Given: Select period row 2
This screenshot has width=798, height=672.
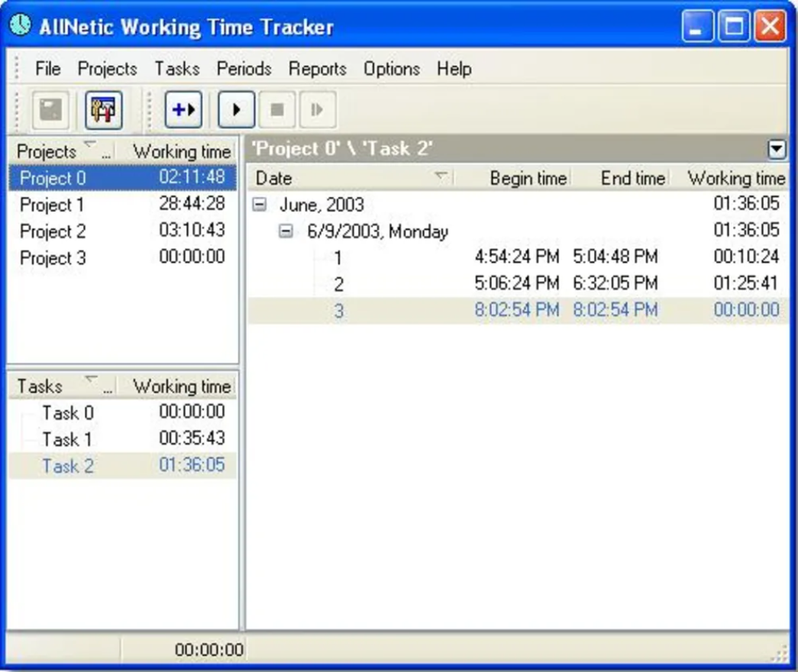Looking at the screenshot, I should [x=518, y=283].
